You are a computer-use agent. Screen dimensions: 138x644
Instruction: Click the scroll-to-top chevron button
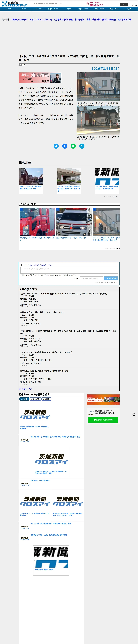point(134,415)
